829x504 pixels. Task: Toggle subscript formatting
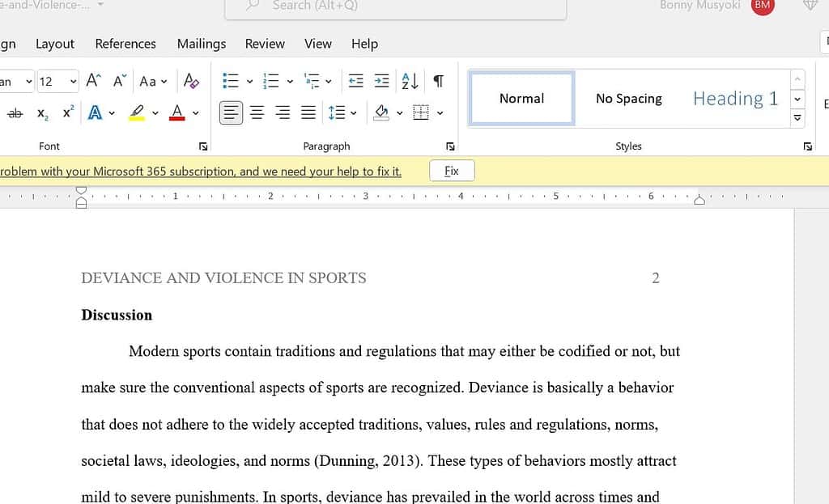click(x=43, y=113)
